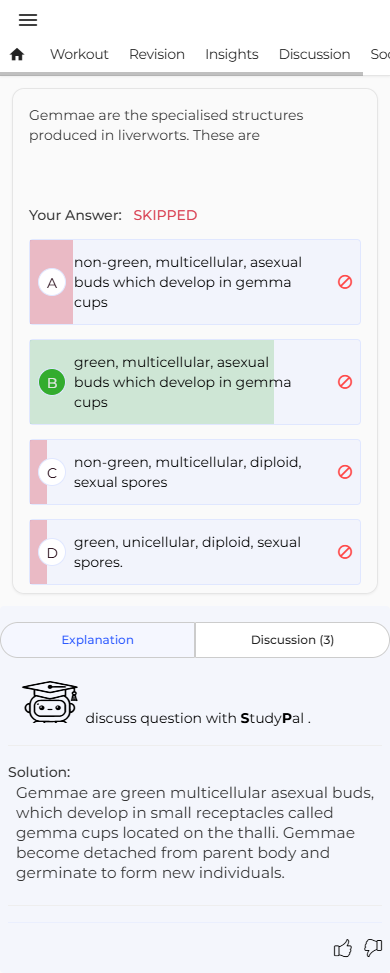The image size is (390, 973).
Task: Click report icon on option D
Action: click(345, 552)
